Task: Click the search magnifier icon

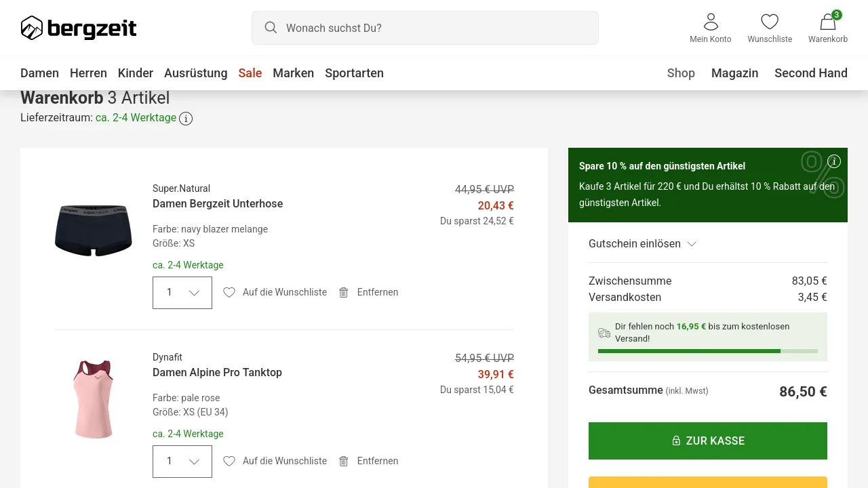Action: pyautogui.click(x=271, y=28)
